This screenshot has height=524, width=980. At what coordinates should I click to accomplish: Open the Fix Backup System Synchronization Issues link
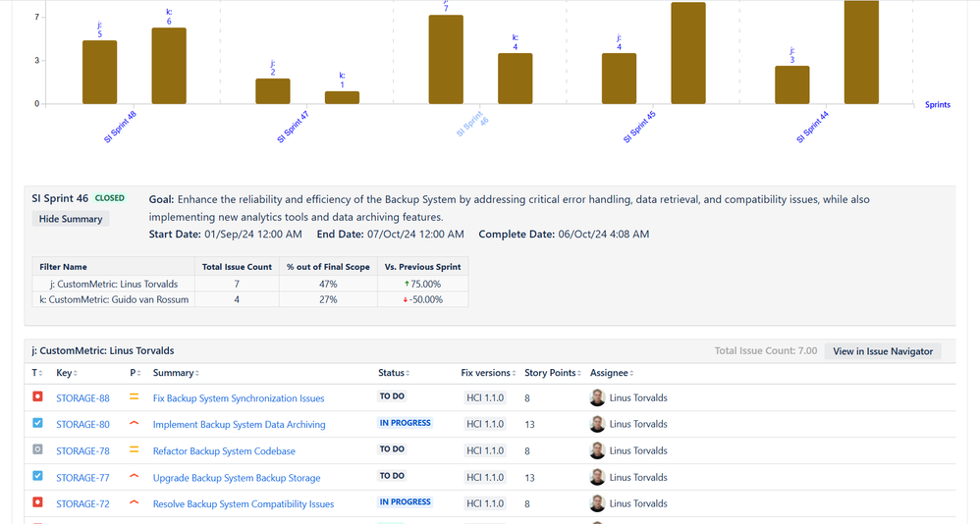pyautogui.click(x=239, y=397)
